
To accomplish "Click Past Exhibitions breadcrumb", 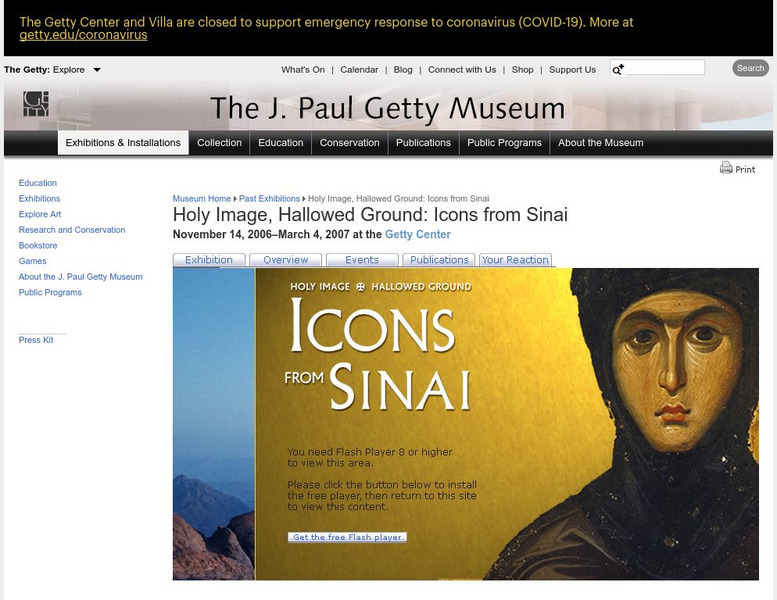I will pos(269,199).
